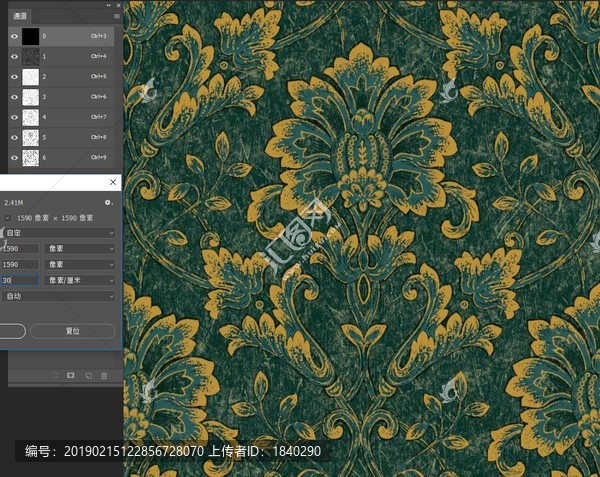Image resolution: width=600 pixels, height=477 pixels.
Task: Expand the dimensions unit dropdown arrow
Action: [7, 218]
